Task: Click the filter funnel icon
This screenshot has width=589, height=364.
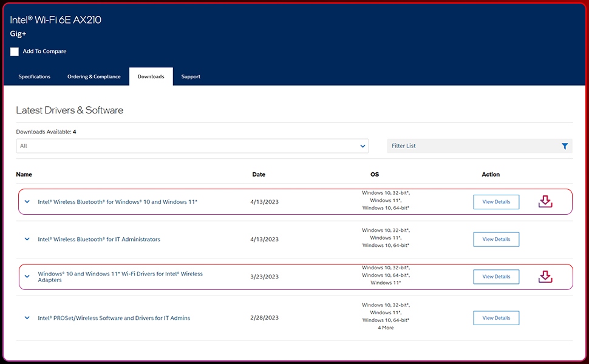Action: click(565, 146)
